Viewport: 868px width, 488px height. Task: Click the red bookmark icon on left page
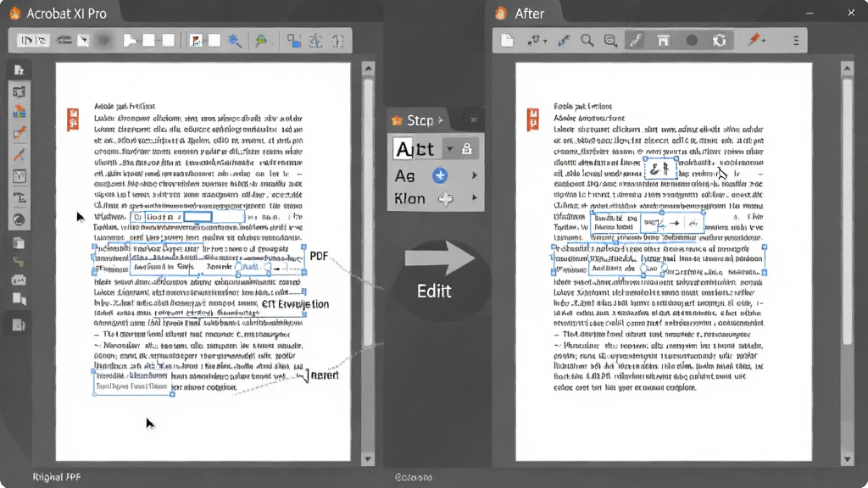point(73,119)
